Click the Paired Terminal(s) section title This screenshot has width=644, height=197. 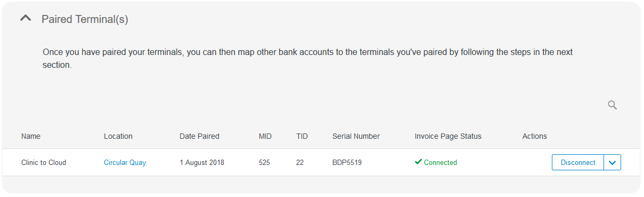(x=85, y=19)
